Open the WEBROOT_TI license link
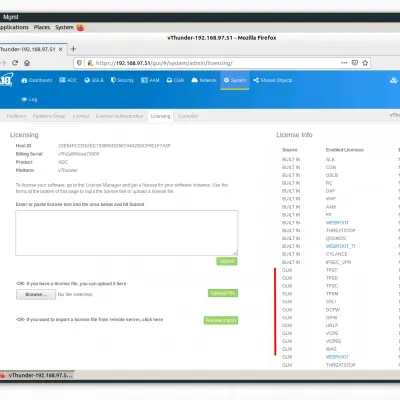 point(340,246)
